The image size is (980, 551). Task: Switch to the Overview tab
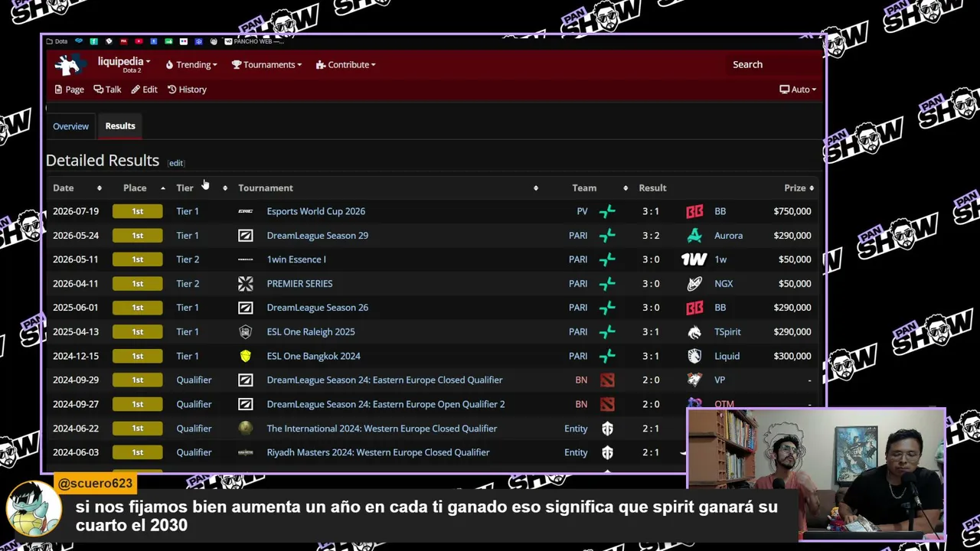click(x=70, y=126)
